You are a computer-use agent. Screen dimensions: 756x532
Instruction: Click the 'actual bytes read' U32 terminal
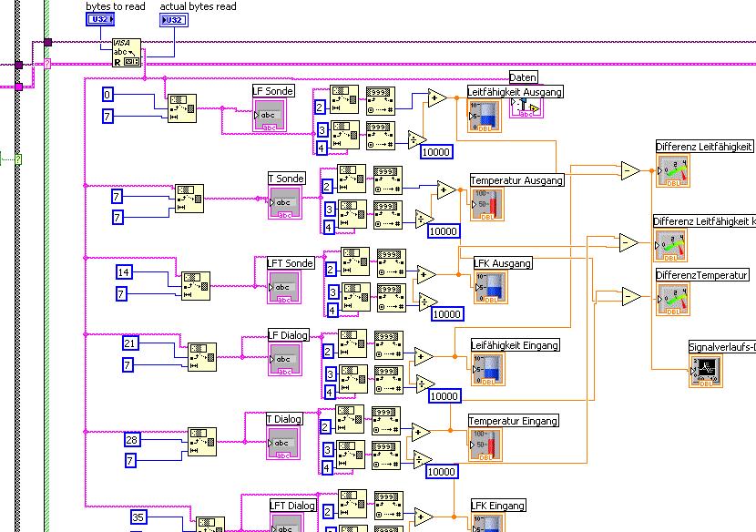pos(174,20)
